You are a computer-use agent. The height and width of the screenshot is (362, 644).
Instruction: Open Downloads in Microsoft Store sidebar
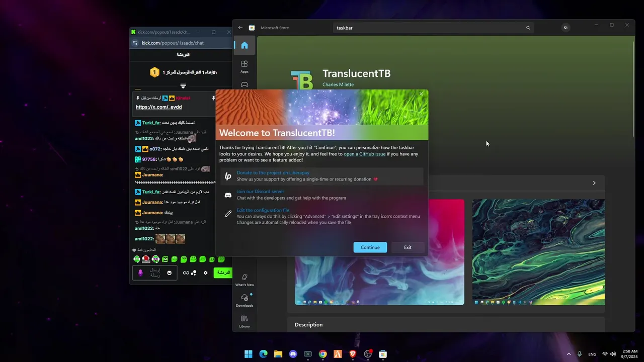pos(245,300)
